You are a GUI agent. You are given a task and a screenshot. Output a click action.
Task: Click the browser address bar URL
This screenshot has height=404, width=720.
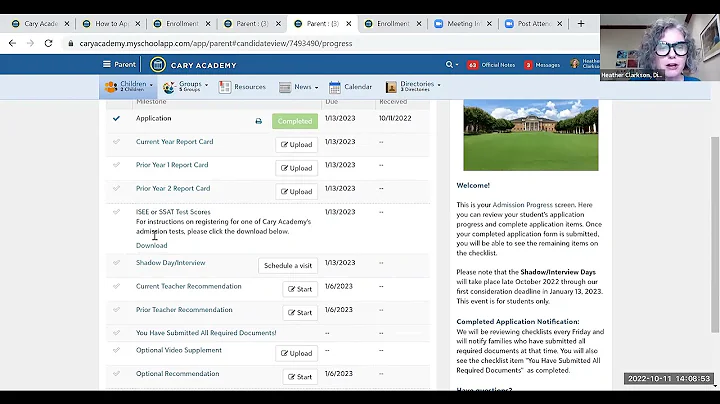pos(216,44)
